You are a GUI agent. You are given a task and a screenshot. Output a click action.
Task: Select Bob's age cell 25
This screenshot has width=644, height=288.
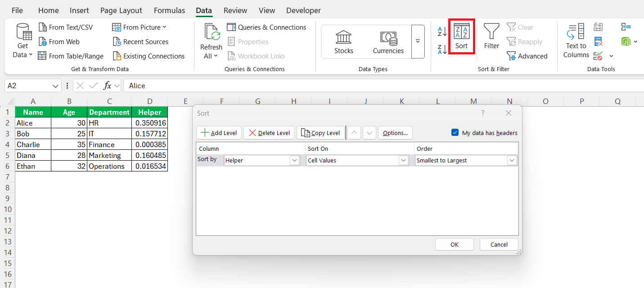69,134
